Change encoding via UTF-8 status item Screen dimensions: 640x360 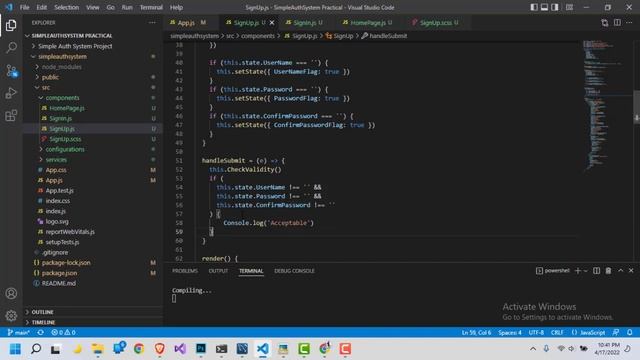536,332
